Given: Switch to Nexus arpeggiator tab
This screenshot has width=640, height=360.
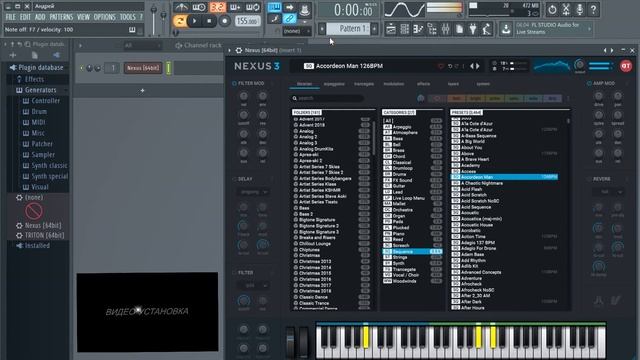Looking at the screenshot, I should 334,84.
